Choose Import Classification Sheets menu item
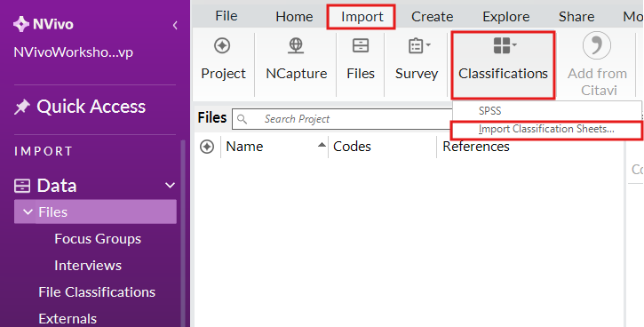Viewport: 644px width, 327px height. [x=546, y=129]
